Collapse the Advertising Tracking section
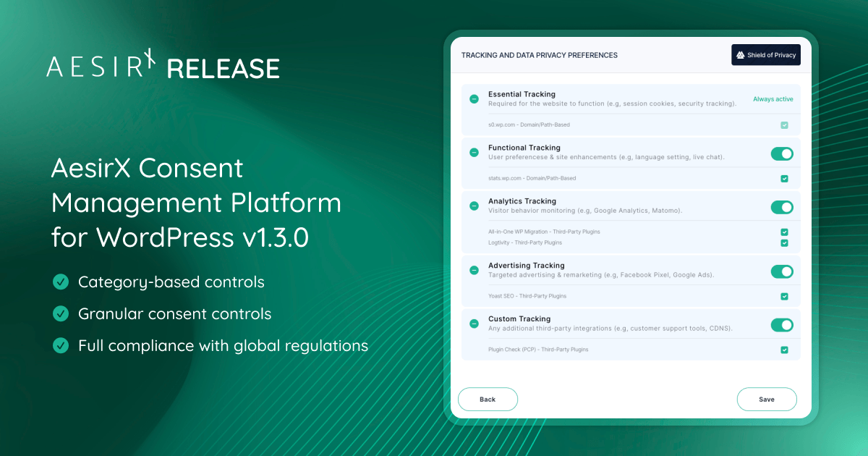Screen dimensions: 868x456 click(x=474, y=270)
